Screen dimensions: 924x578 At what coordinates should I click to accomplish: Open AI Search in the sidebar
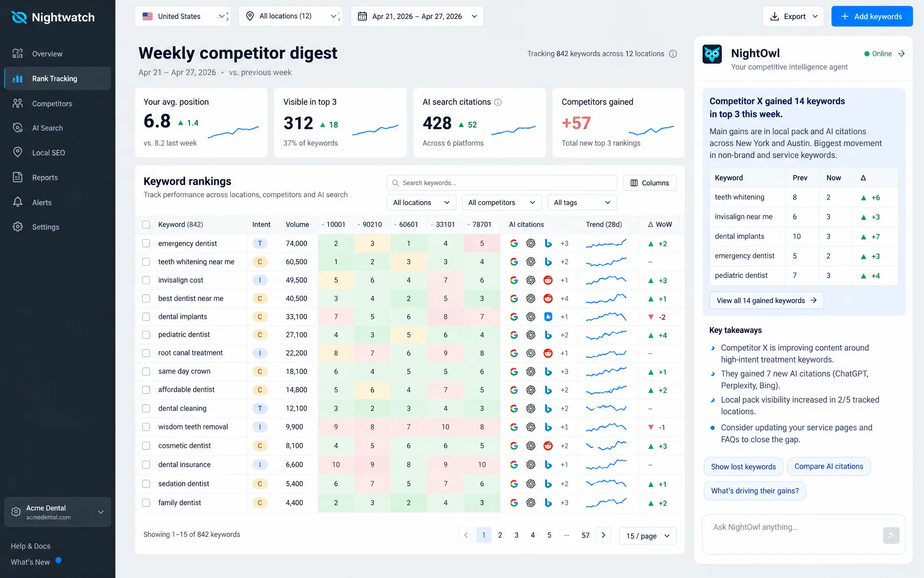(57, 128)
